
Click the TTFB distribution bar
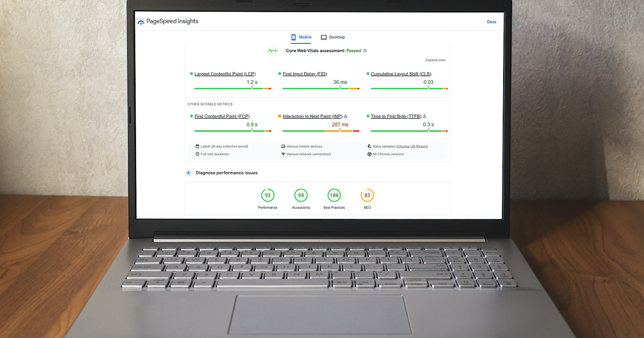point(409,131)
